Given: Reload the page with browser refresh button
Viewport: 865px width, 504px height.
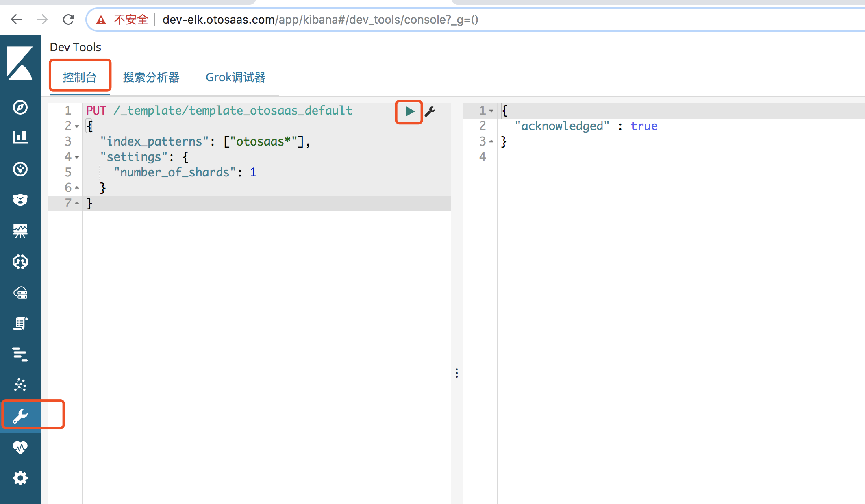Looking at the screenshot, I should point(68,20).
